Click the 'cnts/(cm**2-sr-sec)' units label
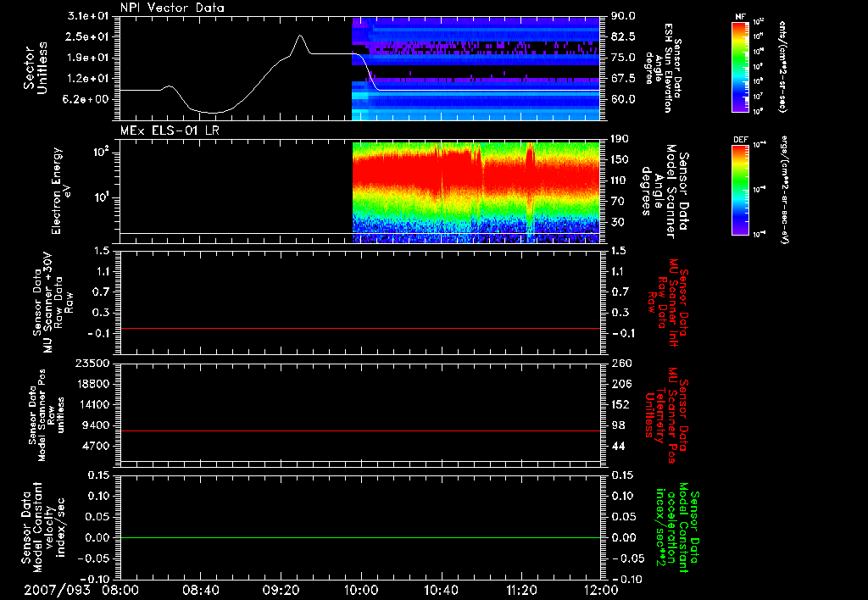This screenshot has width=868, height=600. coord(782,67)
